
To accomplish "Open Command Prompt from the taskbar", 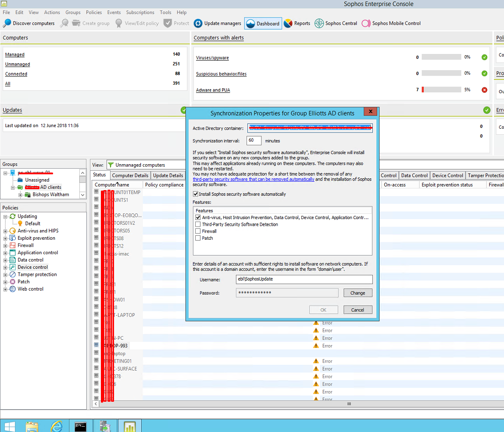I will click(80, 427).
